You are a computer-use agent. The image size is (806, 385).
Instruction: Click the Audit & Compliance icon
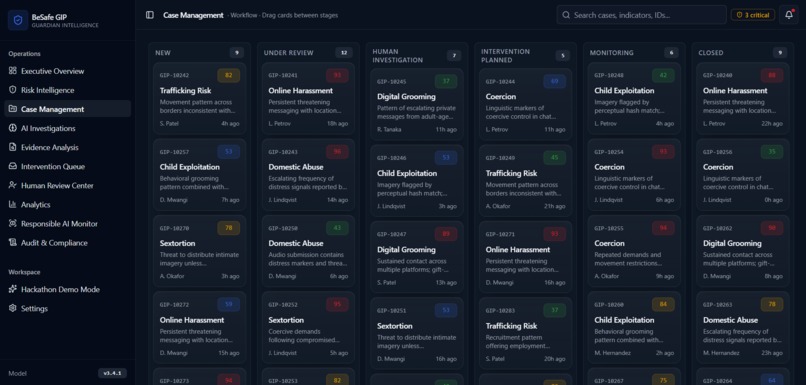13,243
